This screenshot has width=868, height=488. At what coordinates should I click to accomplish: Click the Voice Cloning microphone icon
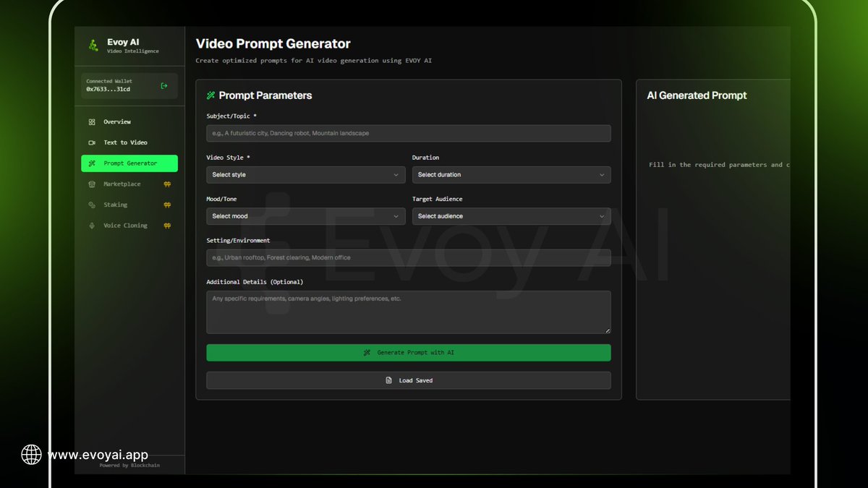(x=92, y=226)
